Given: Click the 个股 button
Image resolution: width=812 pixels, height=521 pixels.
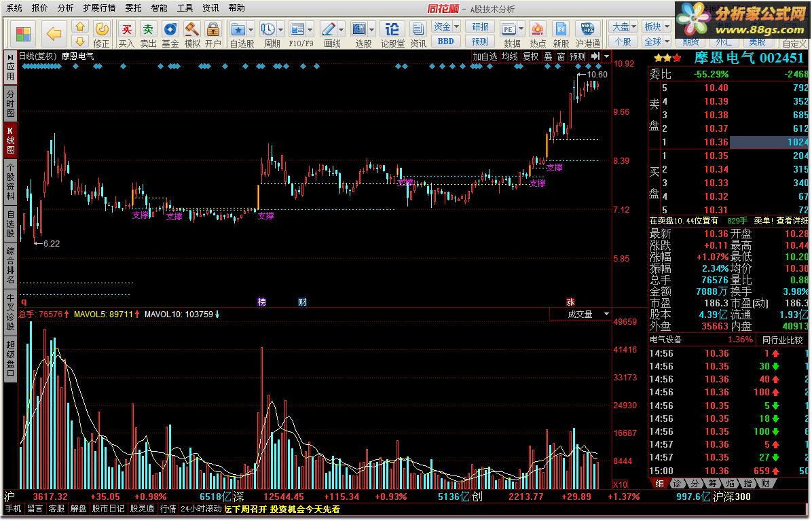Looking at the screenshot, I should (623, 41).
